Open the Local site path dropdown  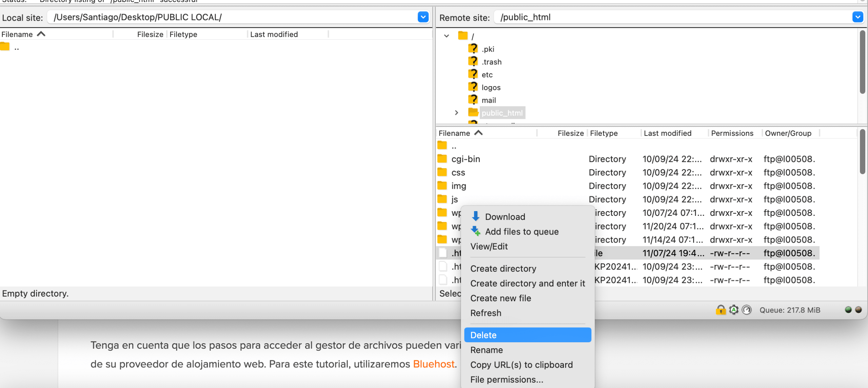(423, 17)
